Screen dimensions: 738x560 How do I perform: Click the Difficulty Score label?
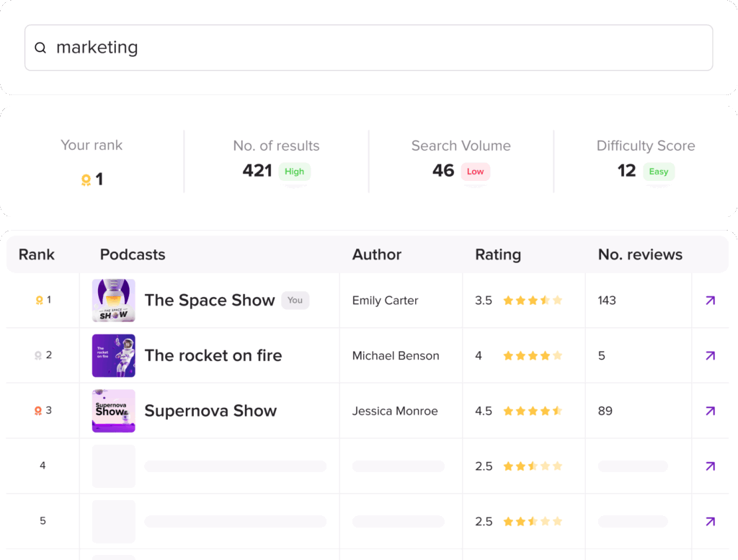pos(646,146)
